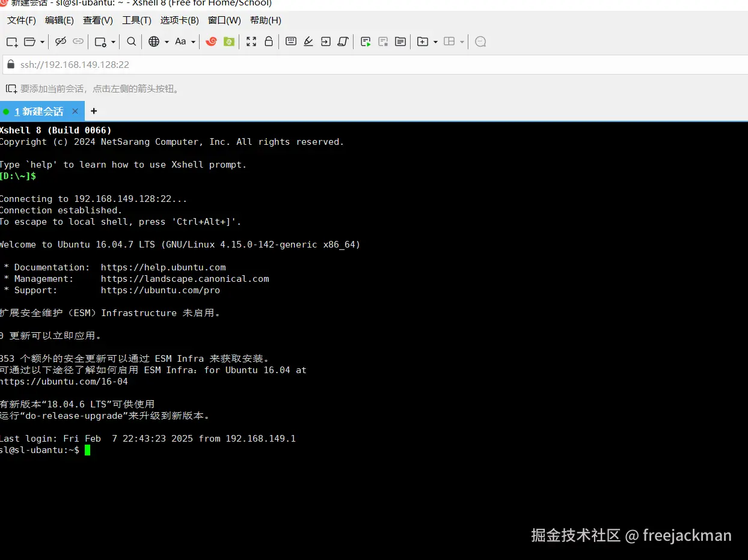Click the Aa Font icon
The height and width of the screenshot is (560, 748).
point(180,41)
